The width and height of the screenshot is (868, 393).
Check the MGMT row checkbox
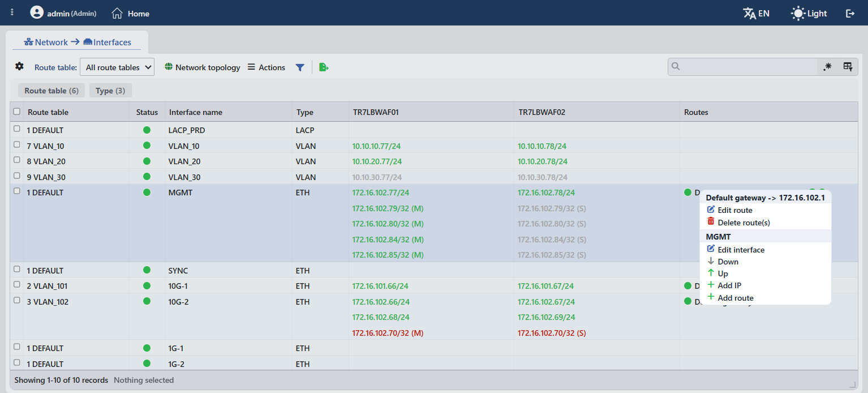[x=17, y=191]
